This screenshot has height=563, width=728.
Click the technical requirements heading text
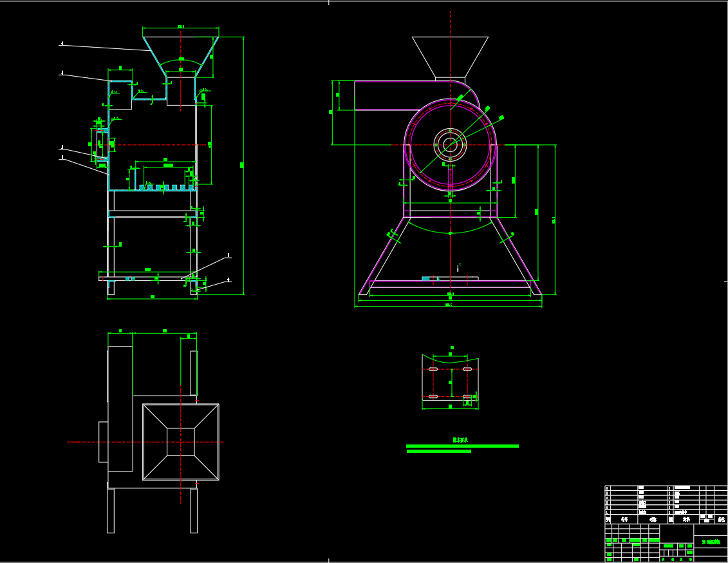[x=460, y=440]
